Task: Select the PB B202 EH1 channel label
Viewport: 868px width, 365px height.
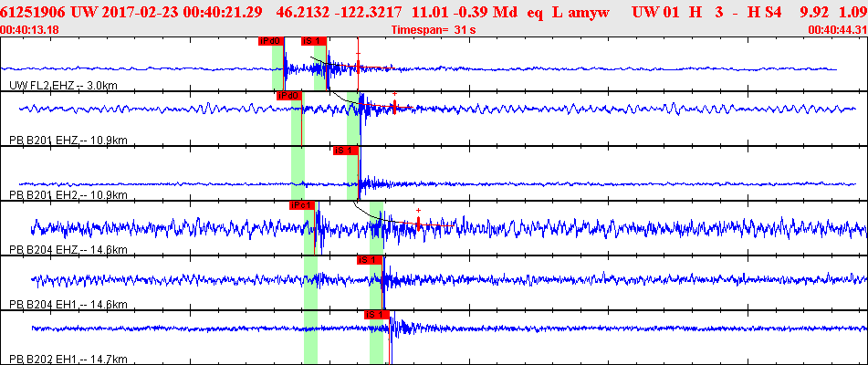Action: coord(68,360)
